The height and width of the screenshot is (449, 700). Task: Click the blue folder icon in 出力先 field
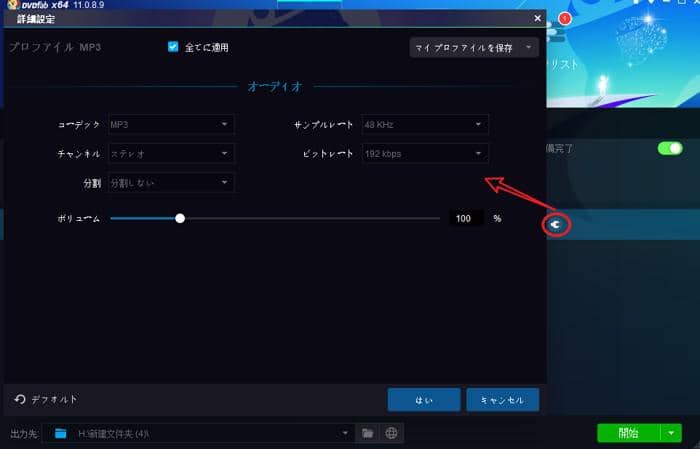60,433
